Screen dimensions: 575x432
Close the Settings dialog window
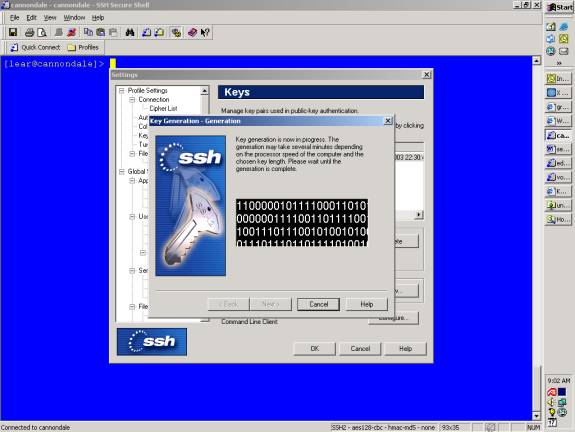(426, 74)
